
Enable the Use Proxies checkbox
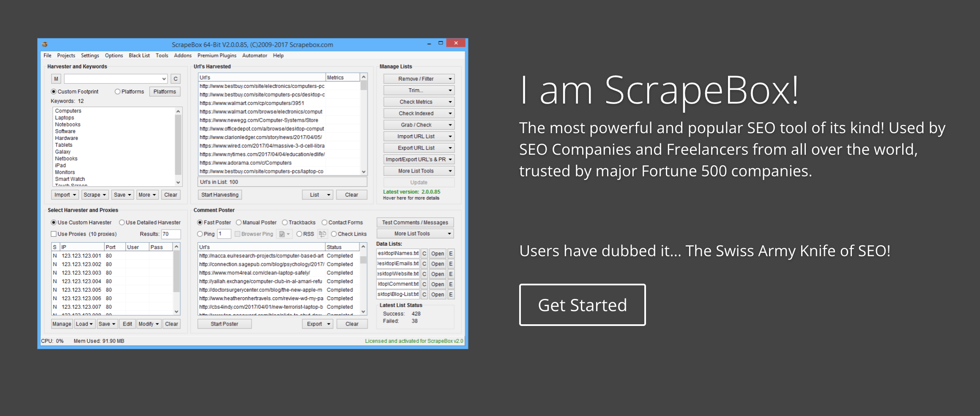click(x=54, y=234)
